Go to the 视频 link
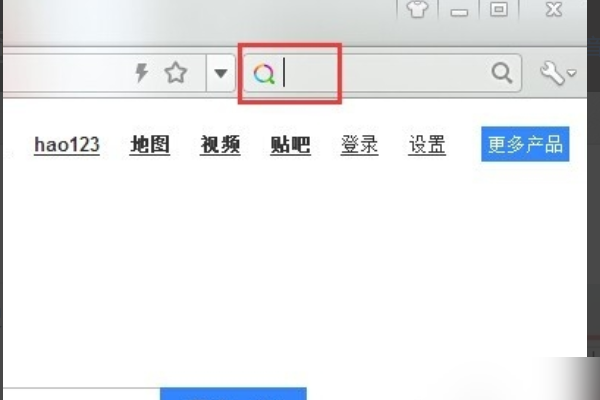This screenshot has width=600, height=400. point(220,145)
